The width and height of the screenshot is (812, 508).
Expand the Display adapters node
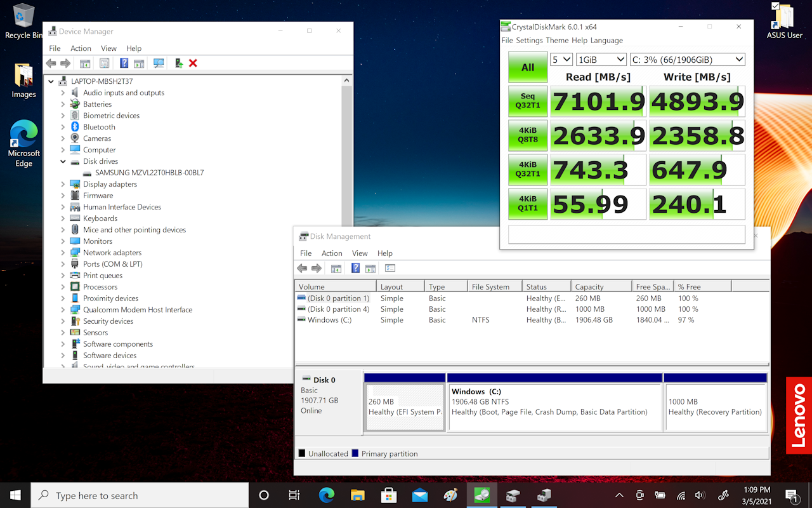click(63, 184)
